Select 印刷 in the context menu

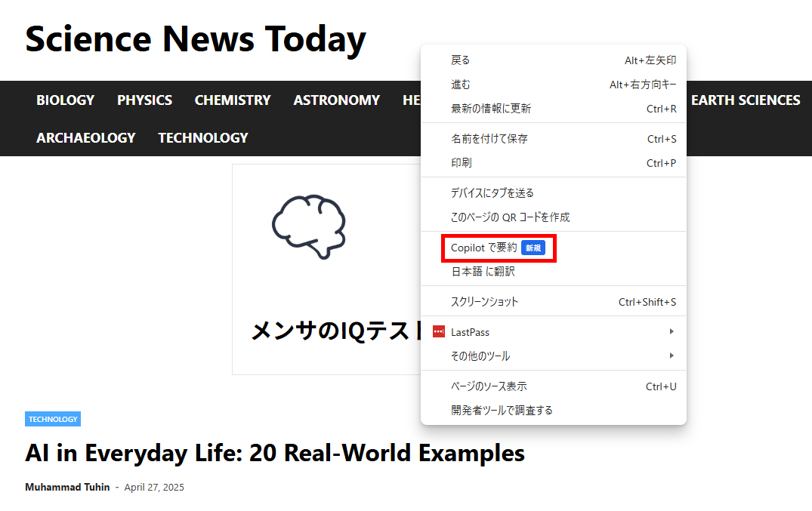click(554, 163)
